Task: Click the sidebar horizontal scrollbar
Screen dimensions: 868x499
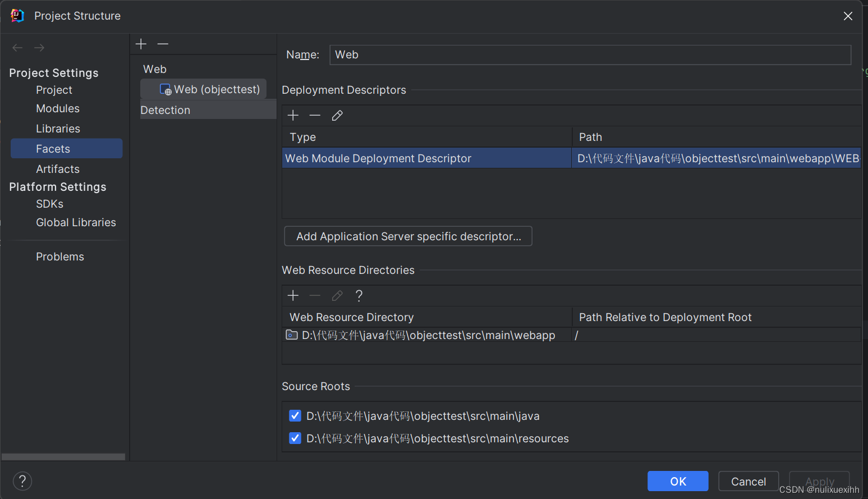Action: [63, 457]
